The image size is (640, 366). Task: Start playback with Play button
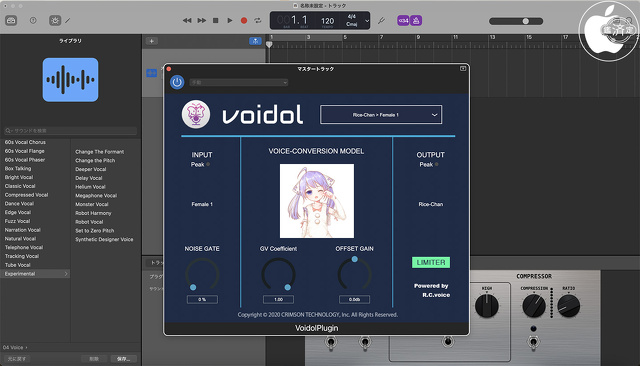tap(230, 20)
